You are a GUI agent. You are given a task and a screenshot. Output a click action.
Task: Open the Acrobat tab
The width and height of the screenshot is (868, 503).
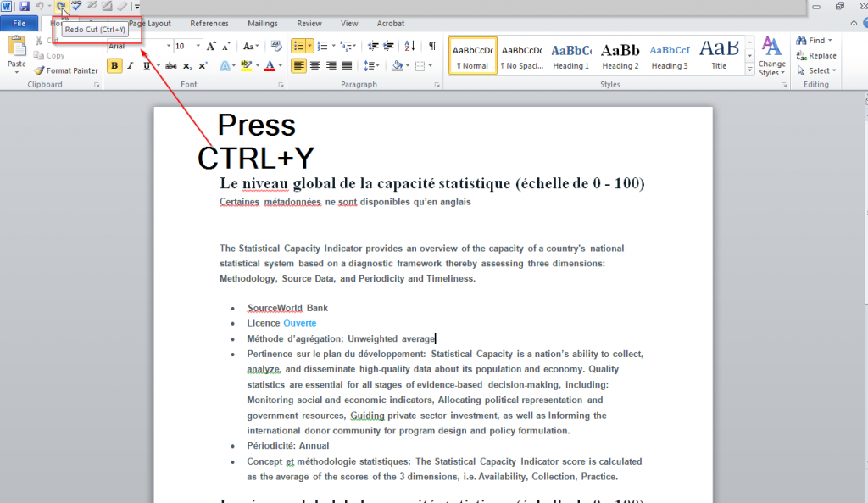(x=390, y=23)
